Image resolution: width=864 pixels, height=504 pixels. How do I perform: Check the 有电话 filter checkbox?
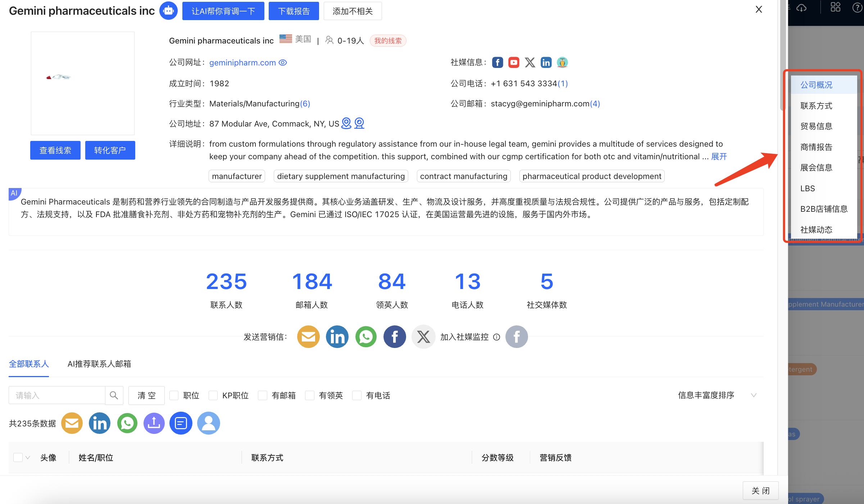[x=357, y=395]
